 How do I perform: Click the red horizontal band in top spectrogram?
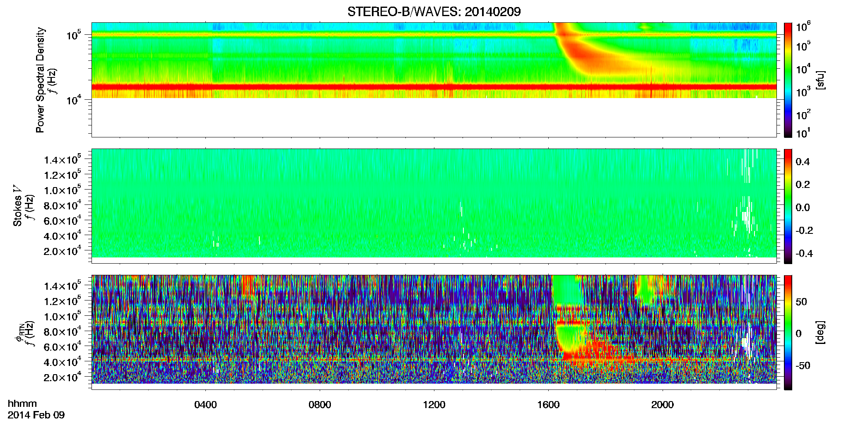click(434, 87)
